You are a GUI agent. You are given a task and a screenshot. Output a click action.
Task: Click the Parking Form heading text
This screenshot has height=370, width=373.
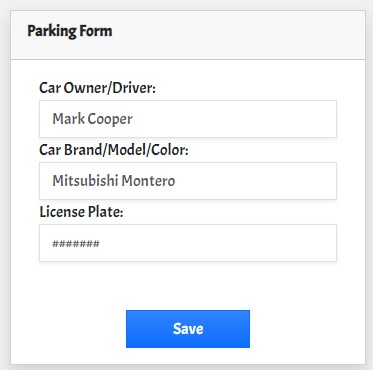(x=70, y=32)
